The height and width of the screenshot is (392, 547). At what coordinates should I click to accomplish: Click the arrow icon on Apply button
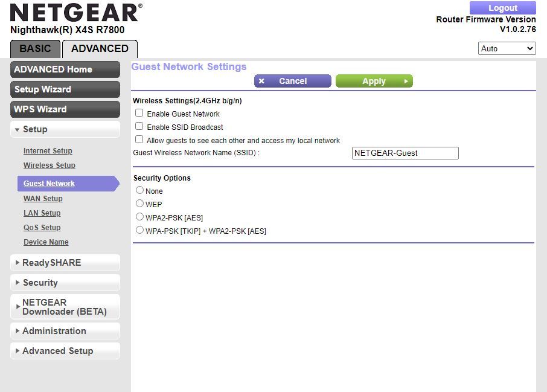(x=406, y=81)
